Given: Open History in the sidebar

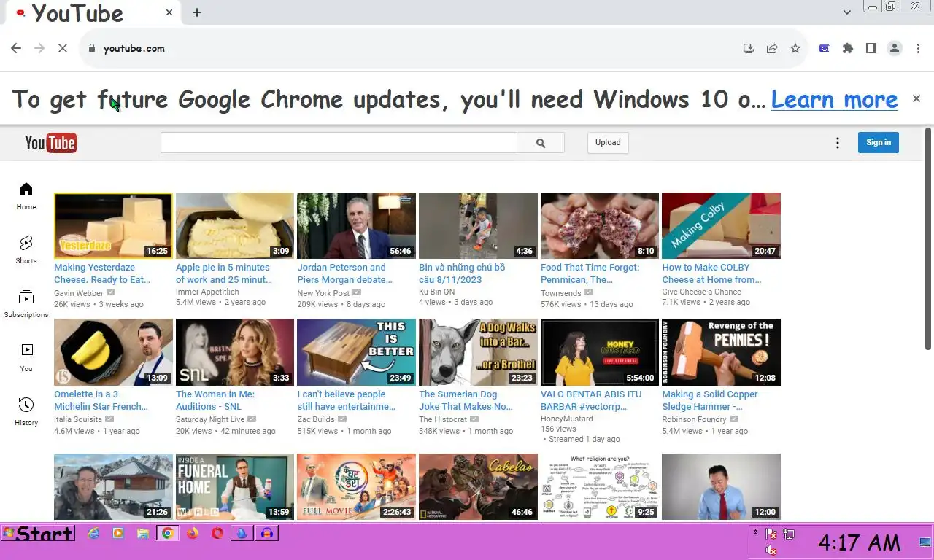Looking at the screenshot, I should [26, 411].
